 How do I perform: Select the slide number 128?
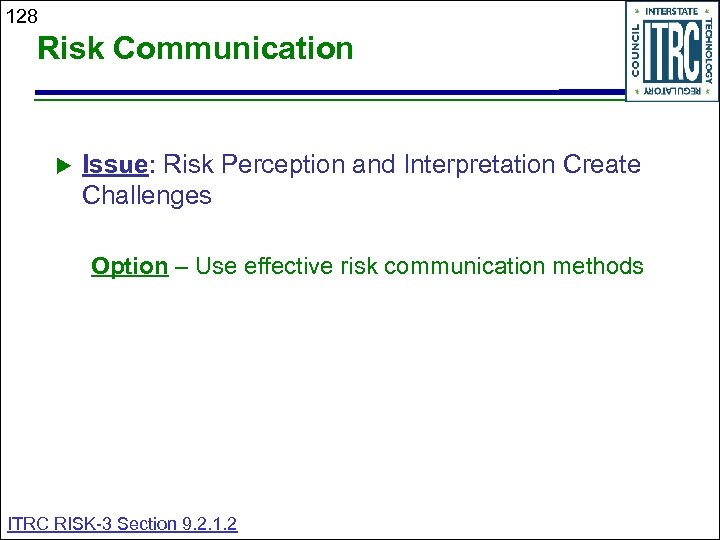point(21,15)
